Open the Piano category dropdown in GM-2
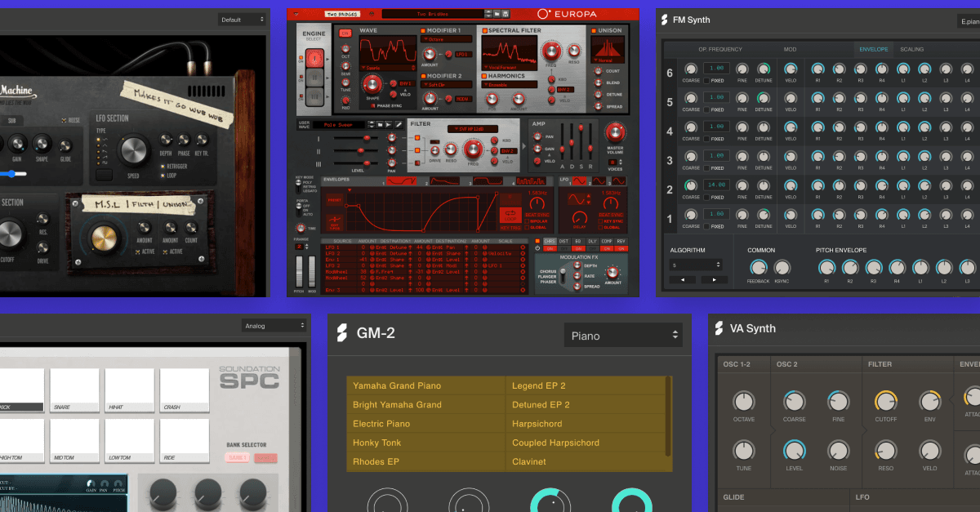The height and width of the screenshot is (512, 980). (623, 335)
